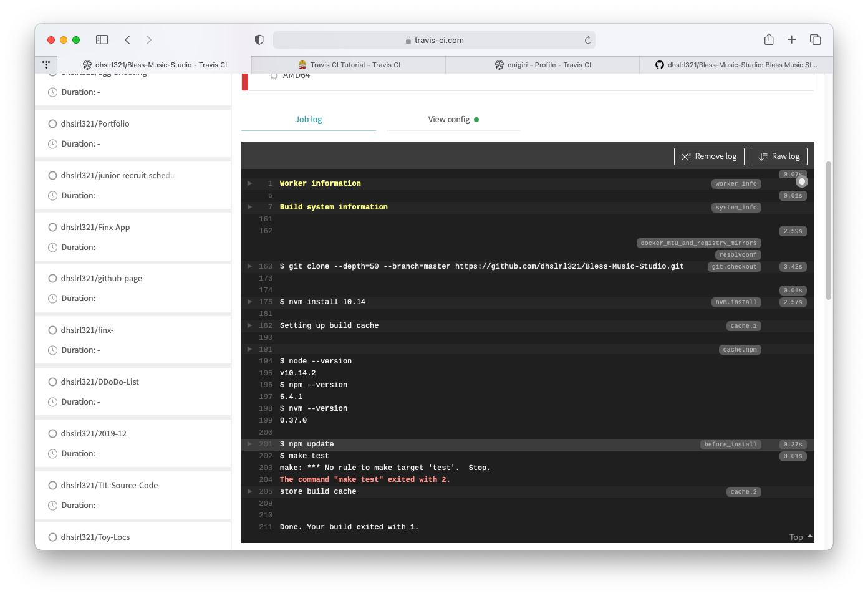Click the docker_mtu_and_registry_mirrors tag
Screen dimensions: 868x596
click(698, 243)
